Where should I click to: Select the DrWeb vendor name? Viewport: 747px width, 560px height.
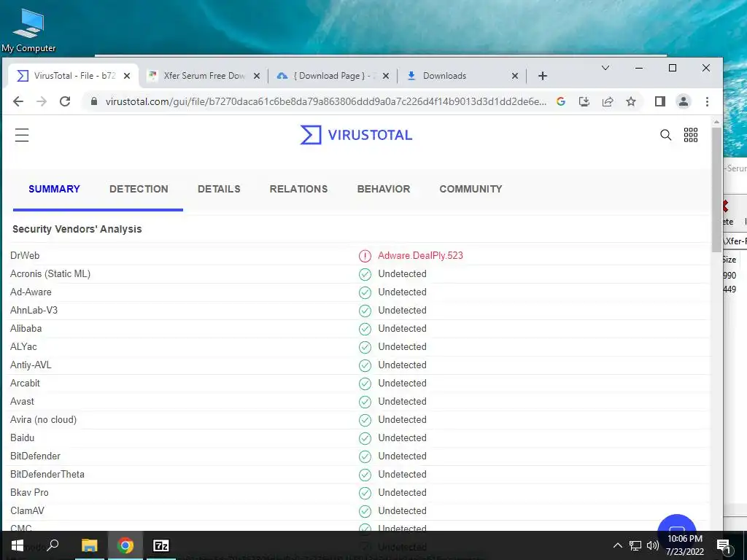click(25, 256)
